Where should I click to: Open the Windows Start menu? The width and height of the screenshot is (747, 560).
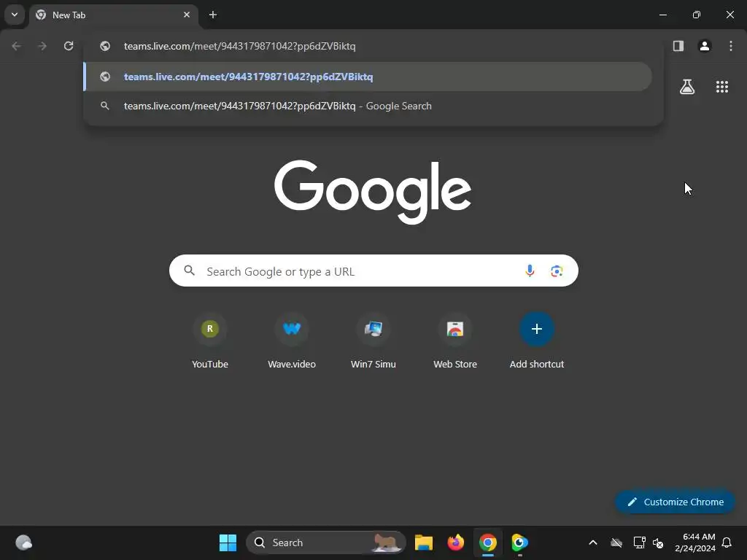(228, 542)
